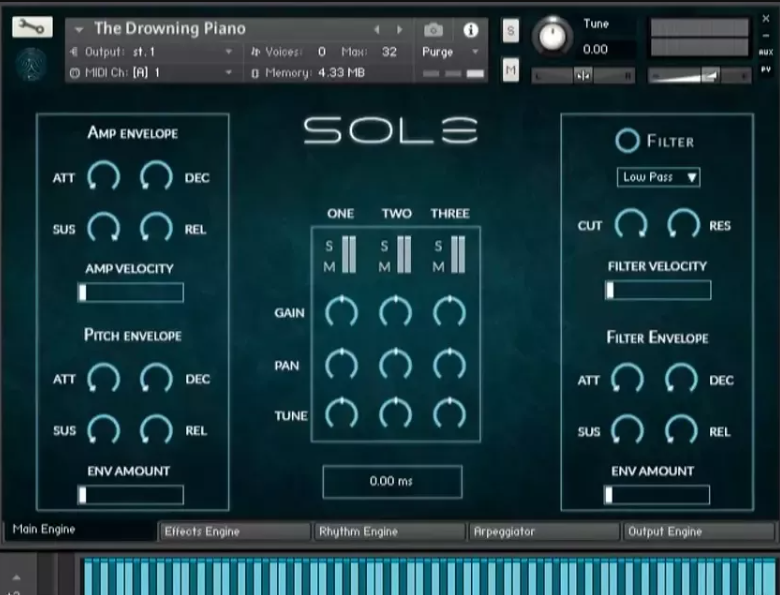Adjust the Filter Envelope ATT knob
The width and height of the screenshot is (780, 595).
(x=627, y=379)
